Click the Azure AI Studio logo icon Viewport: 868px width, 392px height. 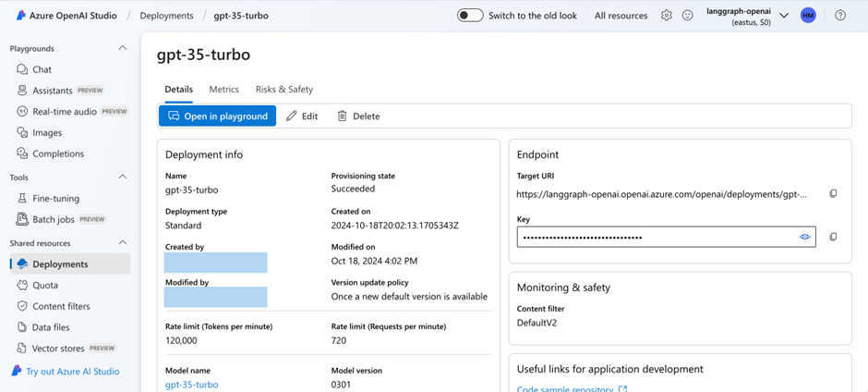click(18, 371)
